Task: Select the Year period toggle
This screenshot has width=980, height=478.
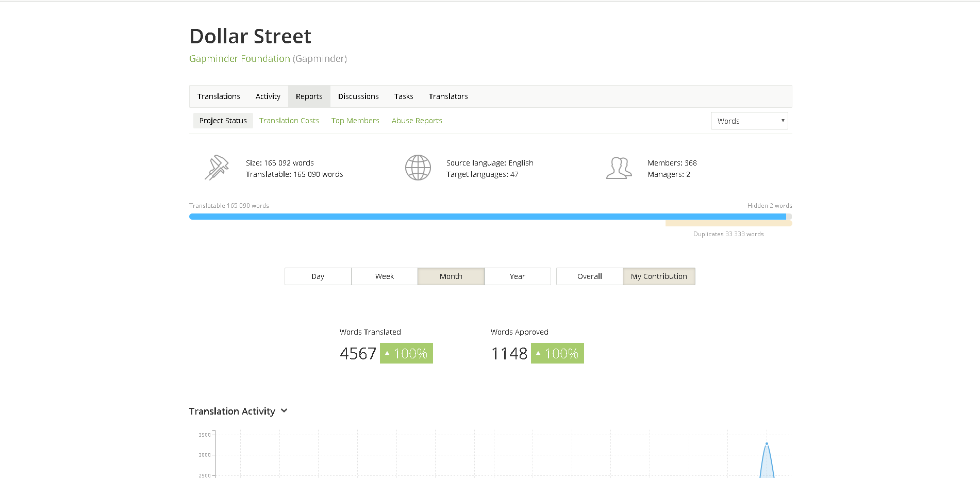Action: pyautogui.click(x=518, y=276)
